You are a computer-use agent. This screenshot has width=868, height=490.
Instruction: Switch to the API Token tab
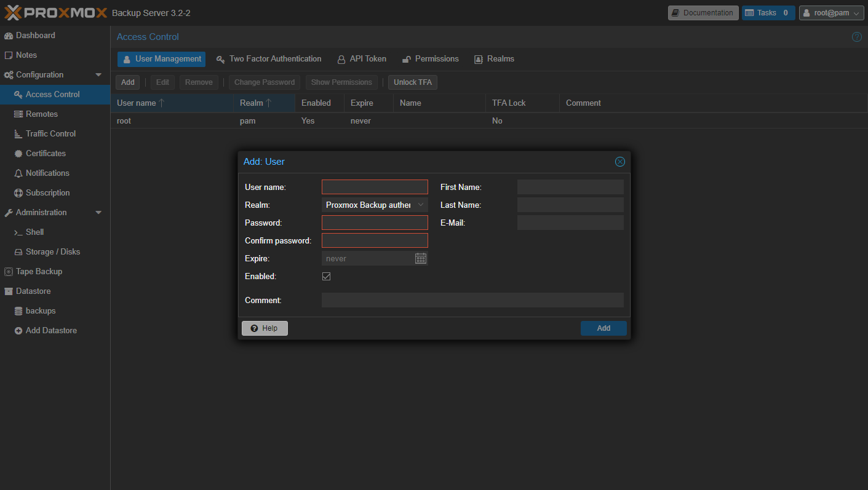pos(362,59)
